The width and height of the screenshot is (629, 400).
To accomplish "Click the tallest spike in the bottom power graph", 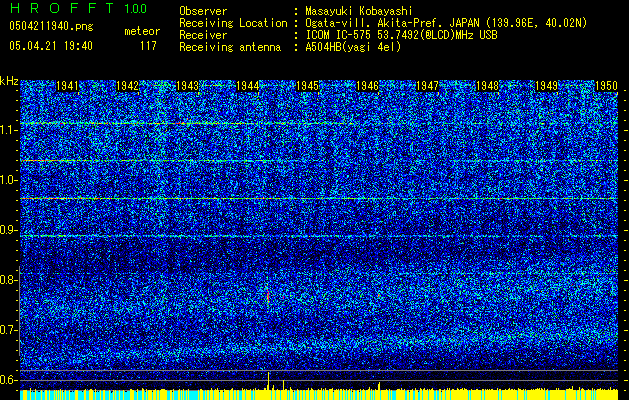I will [268, 380].
